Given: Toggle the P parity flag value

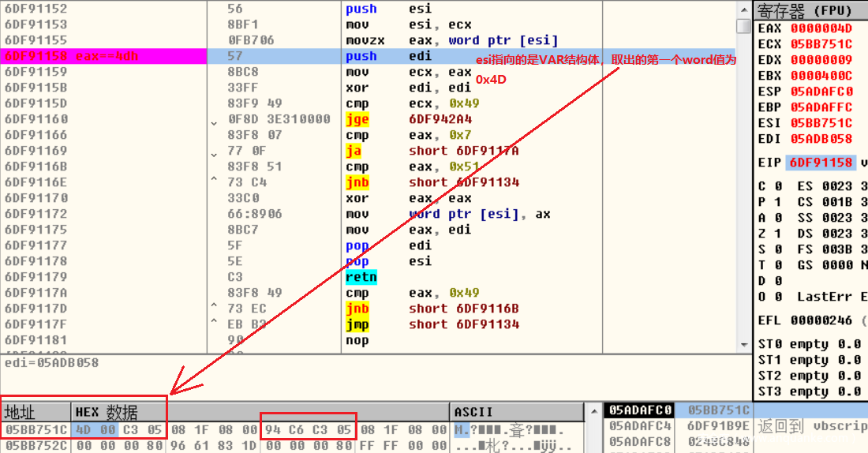Looking at the screenshot, I should tap(777, 202).
